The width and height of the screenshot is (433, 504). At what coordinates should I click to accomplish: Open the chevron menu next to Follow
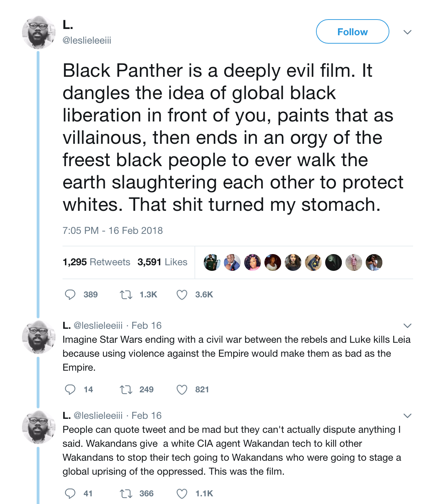(x=408, y=32)
